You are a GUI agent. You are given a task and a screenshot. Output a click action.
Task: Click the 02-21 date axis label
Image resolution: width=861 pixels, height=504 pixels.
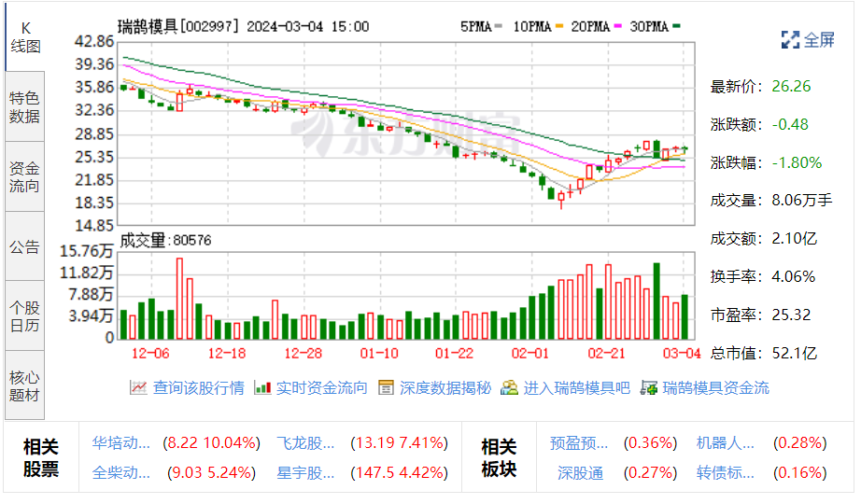click(x=606, y=353)
